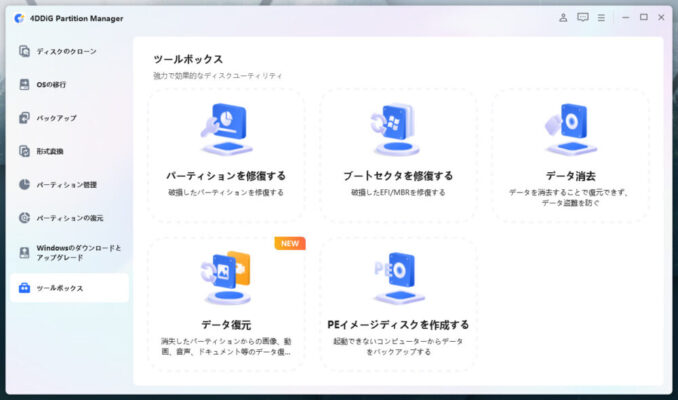Click the パーティション管理 pie chart icon
Image resolution: width=678 pixels, height=400 pixels.
pyautogui.click(x=24, y=184)
